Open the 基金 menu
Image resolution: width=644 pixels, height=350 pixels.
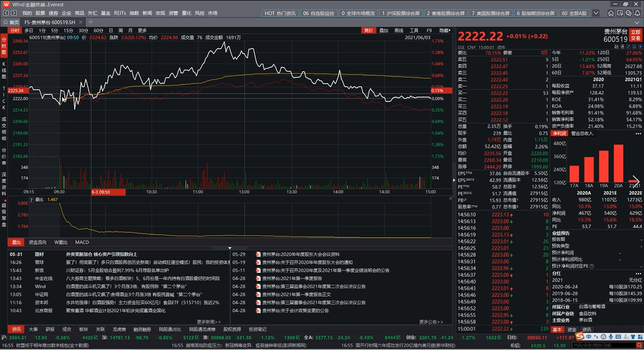(x=106, y=12)
